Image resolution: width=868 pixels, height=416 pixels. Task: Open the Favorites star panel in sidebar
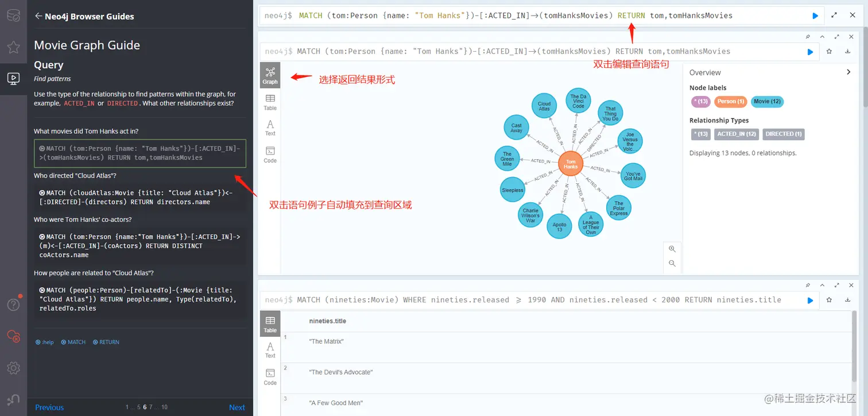pyautogui.click(x=13, y=47)
